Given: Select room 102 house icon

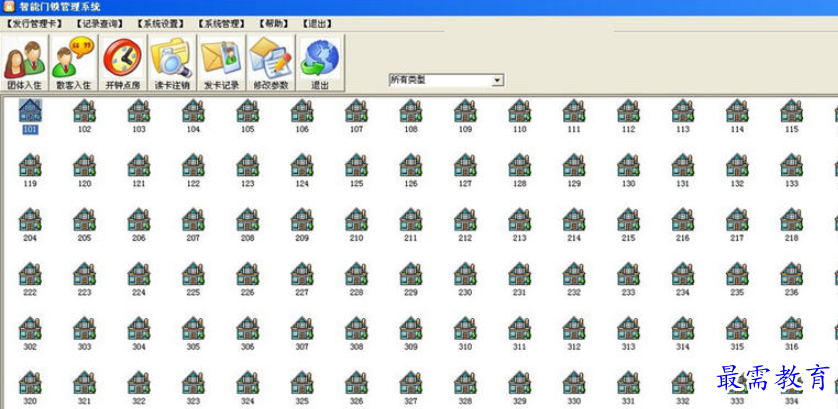Looking at the screenshot, I should coord(84,111).
